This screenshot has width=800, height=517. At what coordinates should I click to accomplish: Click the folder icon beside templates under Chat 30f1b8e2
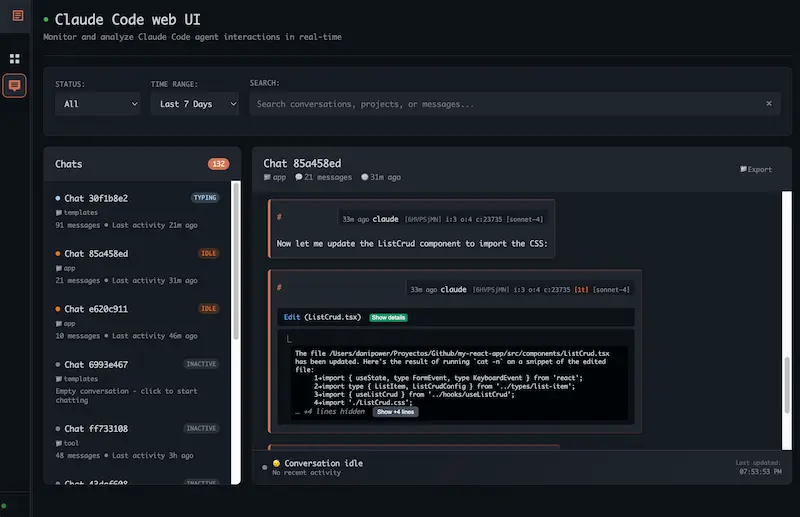pyautogui.click(x=59, y=212)
